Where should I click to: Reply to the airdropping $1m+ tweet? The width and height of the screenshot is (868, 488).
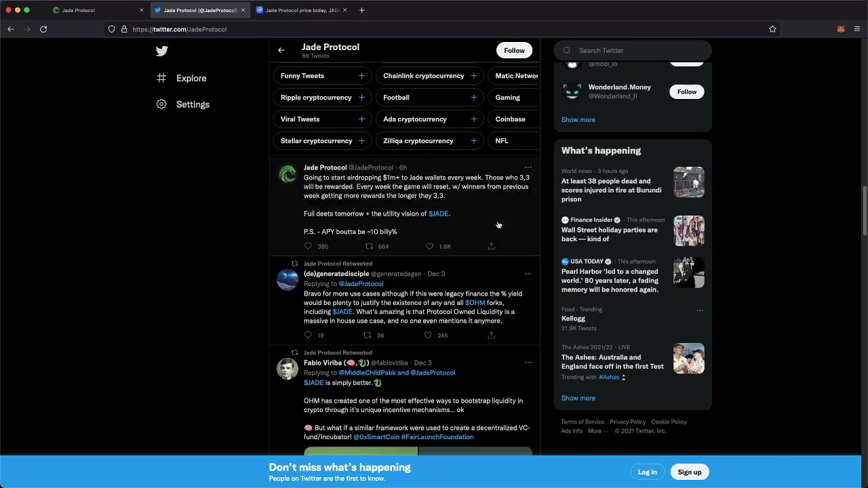tap(308, 246)
